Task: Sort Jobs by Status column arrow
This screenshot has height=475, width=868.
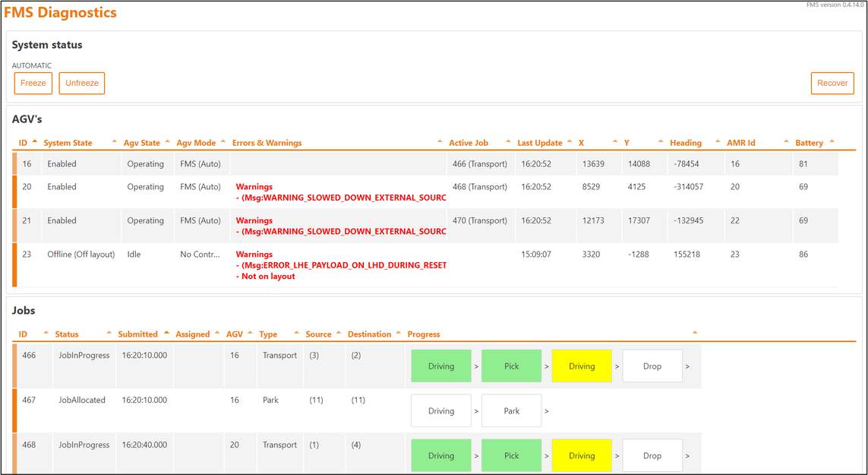Action: tap(108, 334)
